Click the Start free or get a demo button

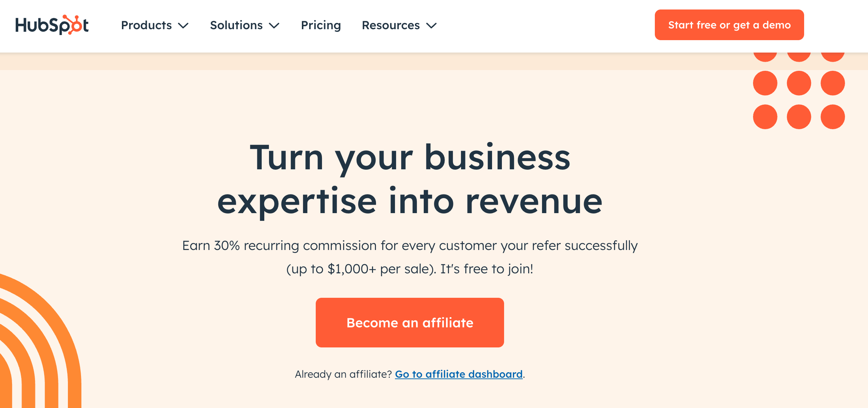(729, 25)
